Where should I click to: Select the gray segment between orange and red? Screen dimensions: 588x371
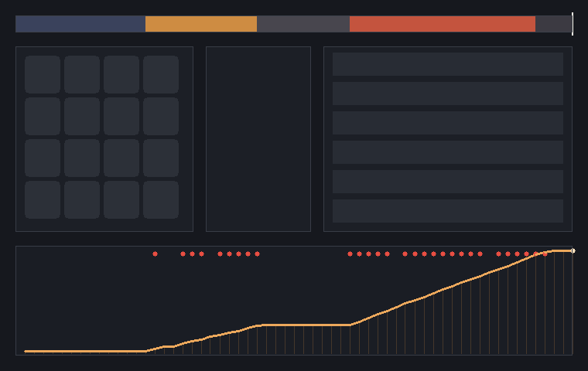coord(303,24)
